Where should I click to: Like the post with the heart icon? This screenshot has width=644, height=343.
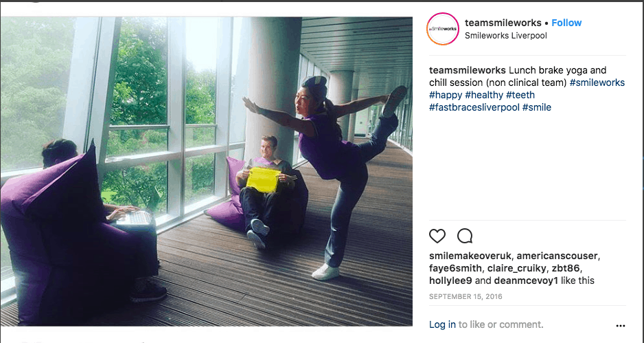(x=437, y=236)
